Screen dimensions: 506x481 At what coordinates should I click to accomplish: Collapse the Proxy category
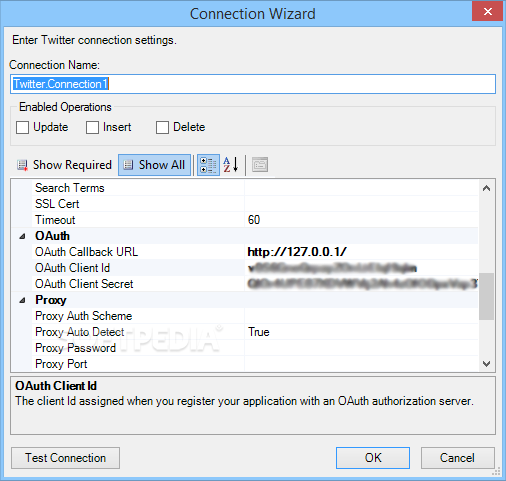[x=22, y=300]
